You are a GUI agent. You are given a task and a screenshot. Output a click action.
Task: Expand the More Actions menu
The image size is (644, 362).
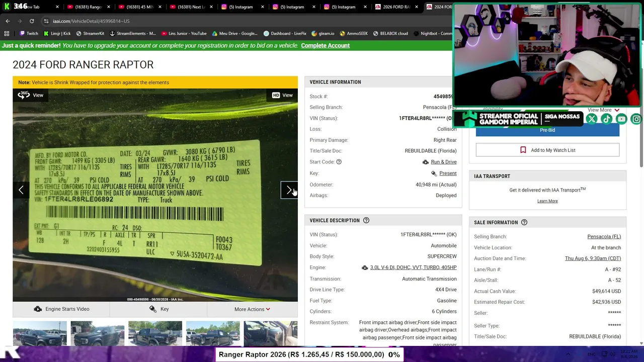pyautogui.click(x=252, y=309)
